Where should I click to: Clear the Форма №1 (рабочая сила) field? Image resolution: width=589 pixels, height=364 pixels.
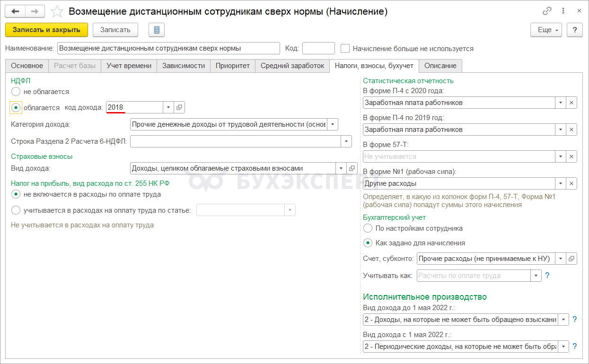coord(571,183)
